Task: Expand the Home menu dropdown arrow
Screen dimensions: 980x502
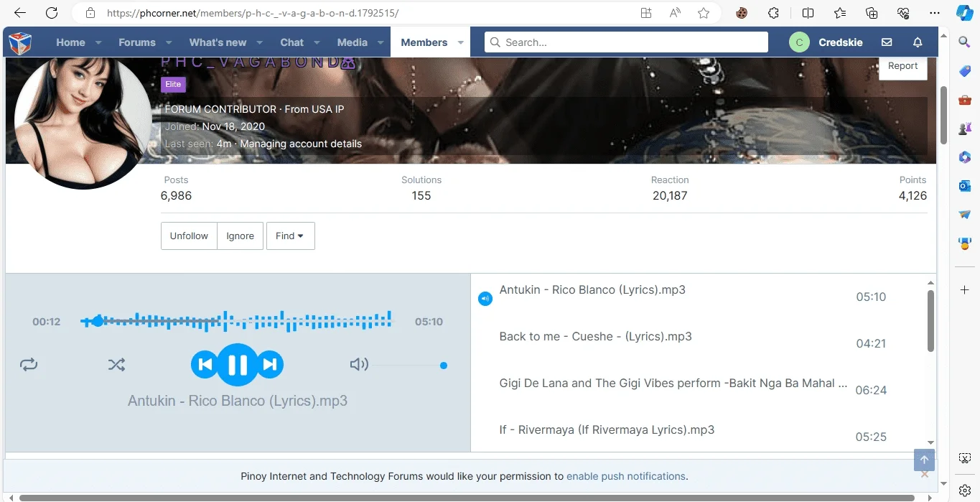Action: 98,42
